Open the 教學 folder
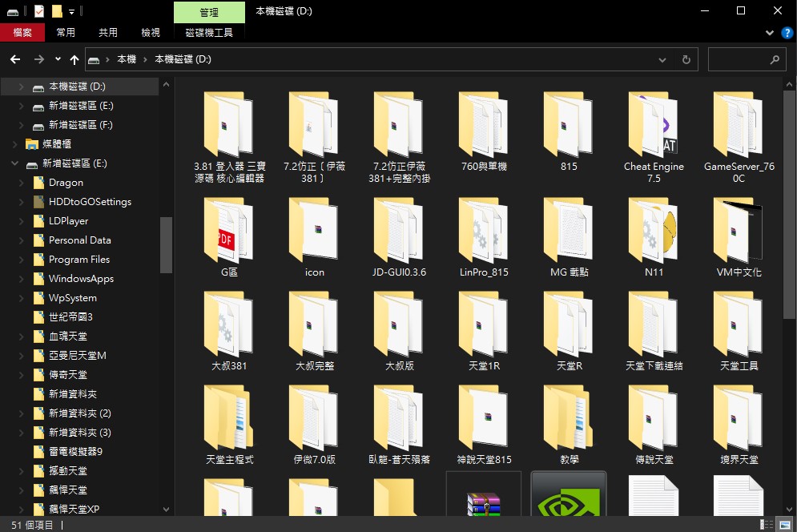 569,425
